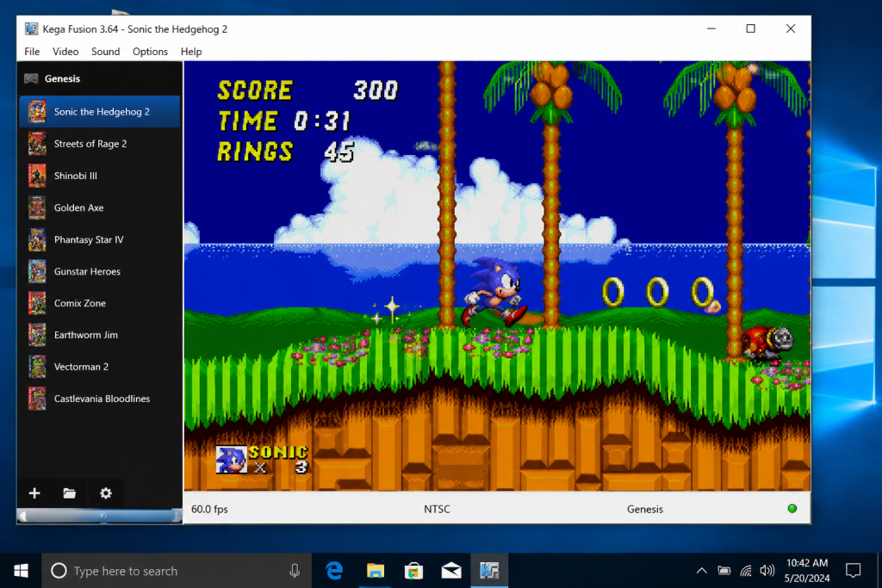Open Mail app from the taskbar
882x588 pixels.
click(x=451, y=571)
